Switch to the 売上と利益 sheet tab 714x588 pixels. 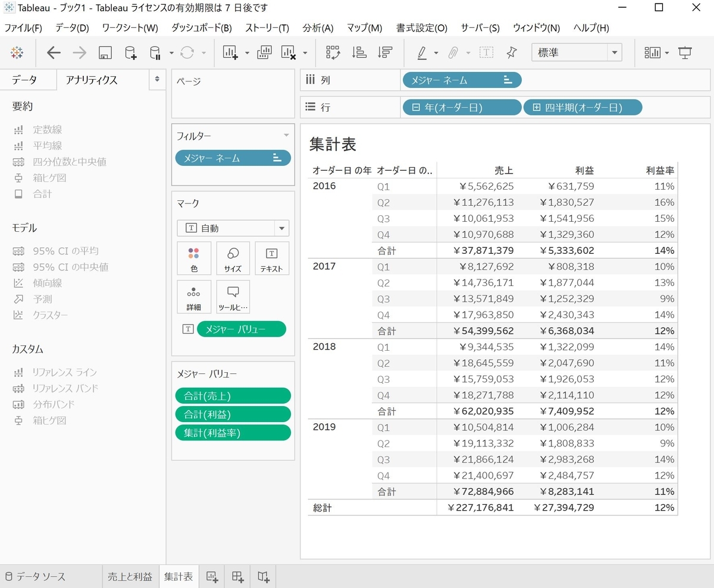coord(130,577)
